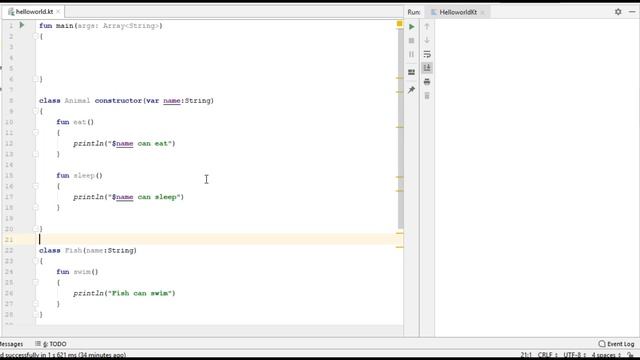The height and width of the screenshot is (360, 640).
Task: Pin the Run tab with the pin icon
Action: [x=411, y=90]
